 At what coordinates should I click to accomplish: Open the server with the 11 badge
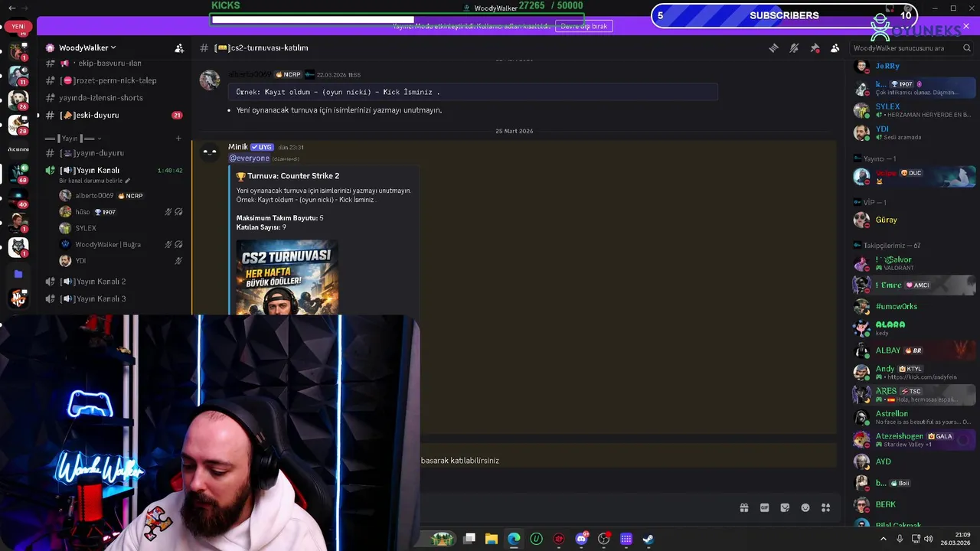click(18, 75)
